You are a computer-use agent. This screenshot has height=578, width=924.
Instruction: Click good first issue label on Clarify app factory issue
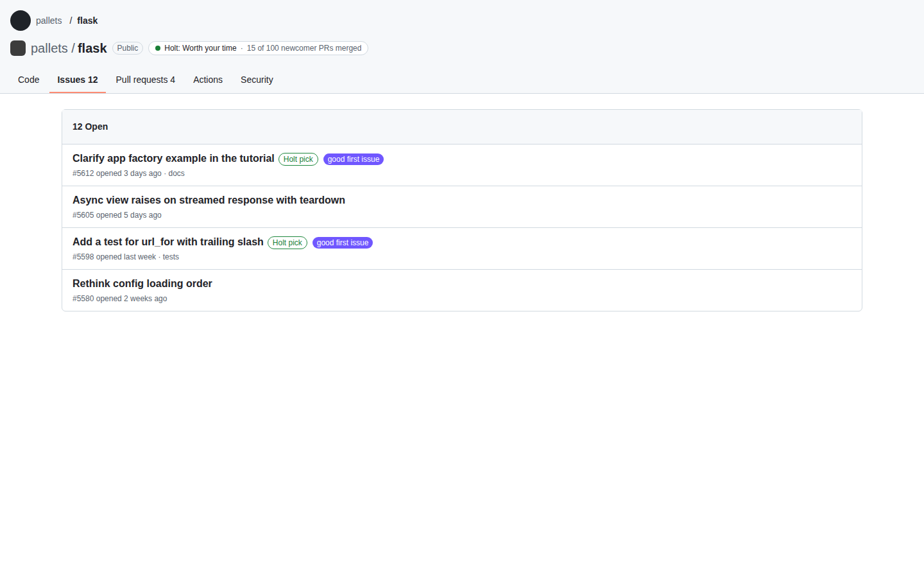pyautogui.click(x=354, y=159)
